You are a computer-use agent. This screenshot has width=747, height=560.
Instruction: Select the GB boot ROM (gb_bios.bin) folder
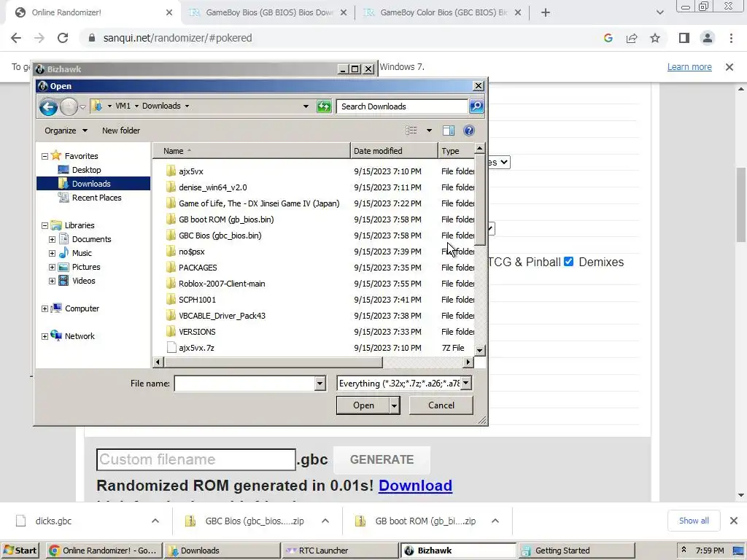click(226, 219)
